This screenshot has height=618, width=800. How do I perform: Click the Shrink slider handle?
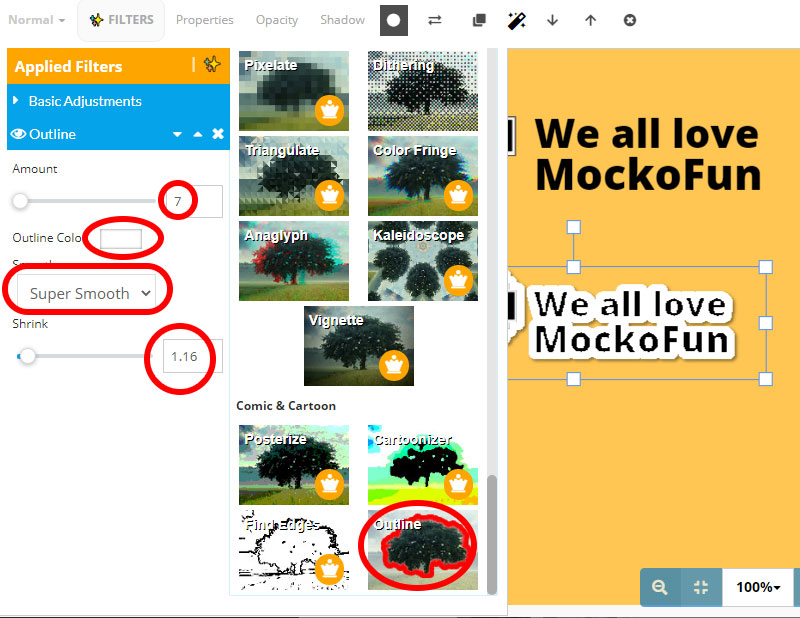28,356
